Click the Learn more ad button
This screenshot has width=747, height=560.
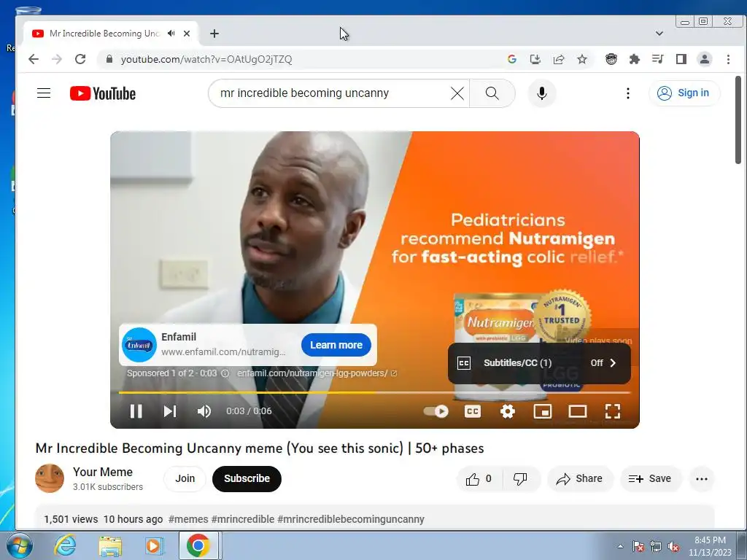[x=336, y=345]
